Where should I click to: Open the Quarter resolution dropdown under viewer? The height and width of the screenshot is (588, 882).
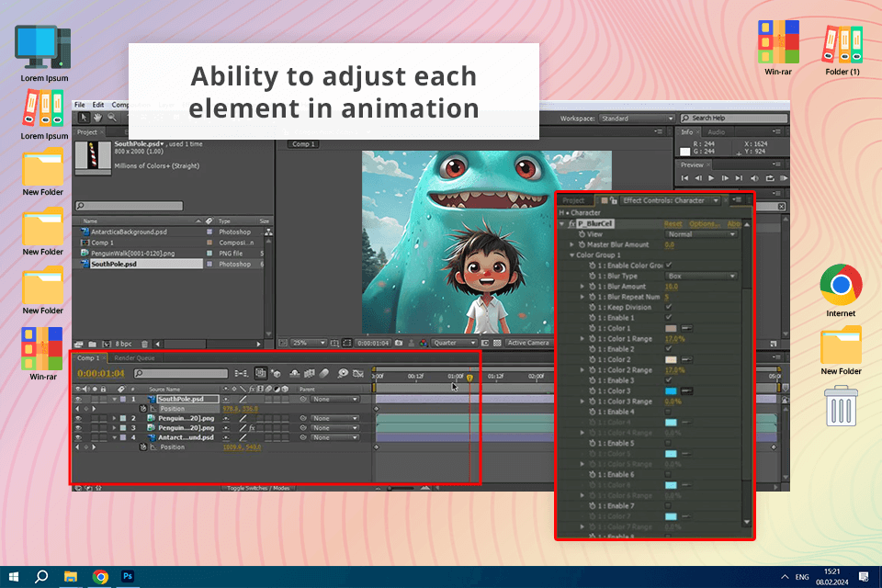454,343
